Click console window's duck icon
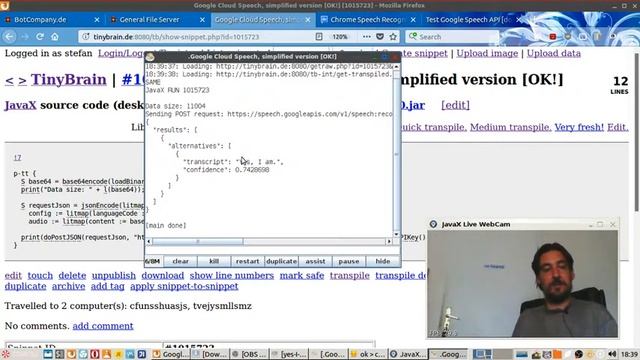Image resolution: width=640 pixels, height=360 pixels. tap(150, 57)
